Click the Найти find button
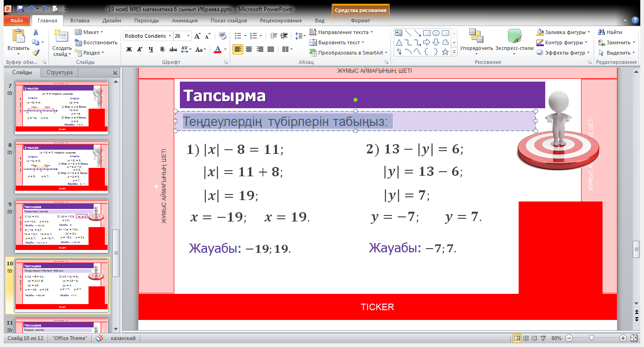 click(x=610, y=32)
